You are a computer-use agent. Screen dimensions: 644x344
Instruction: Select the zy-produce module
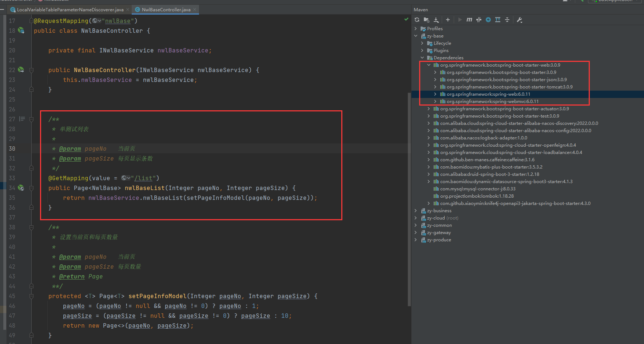(439, 240)
